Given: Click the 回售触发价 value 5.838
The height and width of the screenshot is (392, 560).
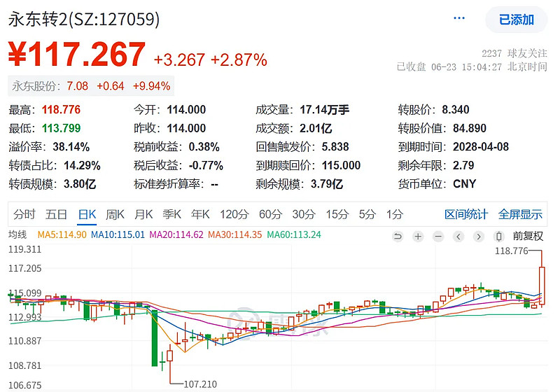Looking at the screenshot, I should [x=335, y=147].
